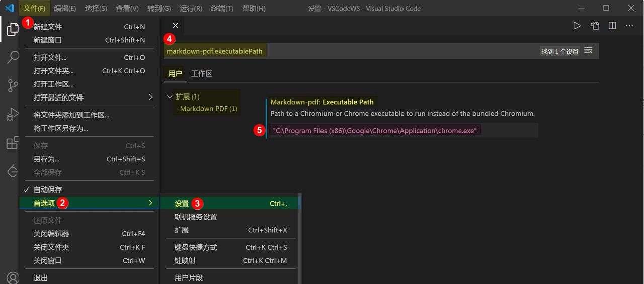
Task: Open the 文件(F) menu
Action: pos(35,8)
